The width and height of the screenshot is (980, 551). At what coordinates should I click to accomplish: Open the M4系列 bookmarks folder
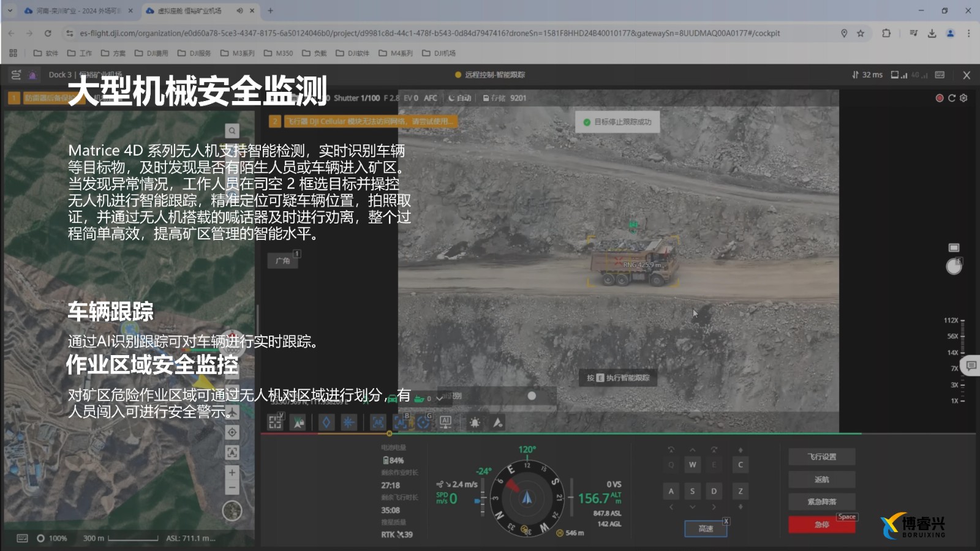click(395, 53)
